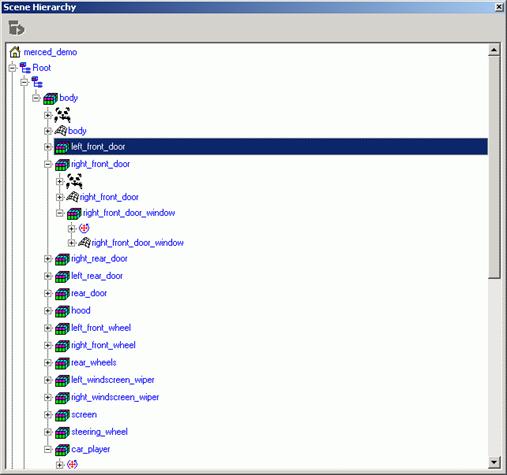
Task: Collapse the right_front_door_window node
Action: (x=60, y=213)
